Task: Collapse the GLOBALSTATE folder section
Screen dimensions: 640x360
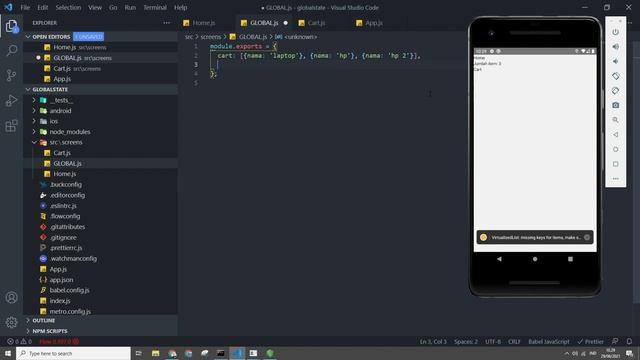Action: pos(28,89)
